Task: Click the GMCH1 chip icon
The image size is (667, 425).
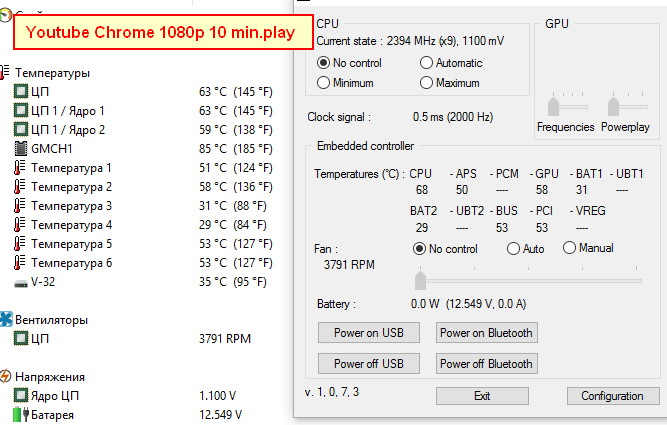Action: click(x=20, y=148)
